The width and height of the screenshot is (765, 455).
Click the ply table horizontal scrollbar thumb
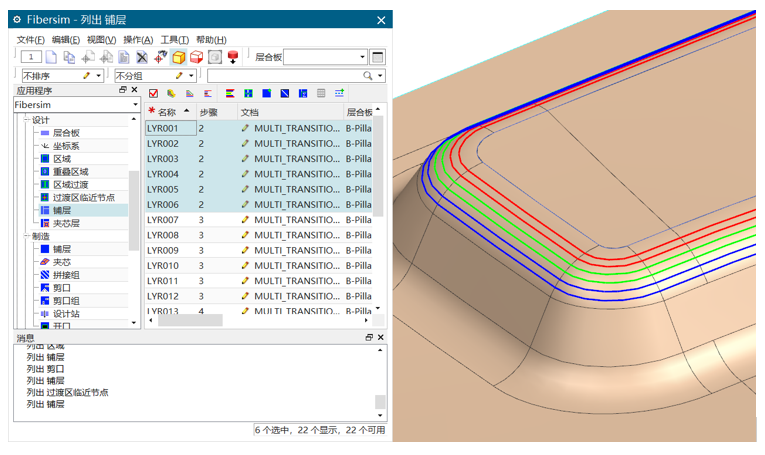[x=190, y=320]
